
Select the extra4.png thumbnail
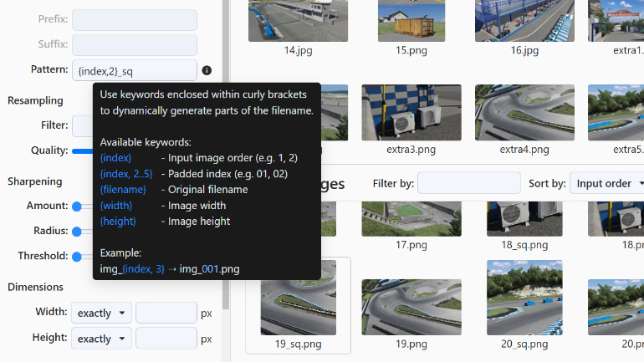coord(524,113)
